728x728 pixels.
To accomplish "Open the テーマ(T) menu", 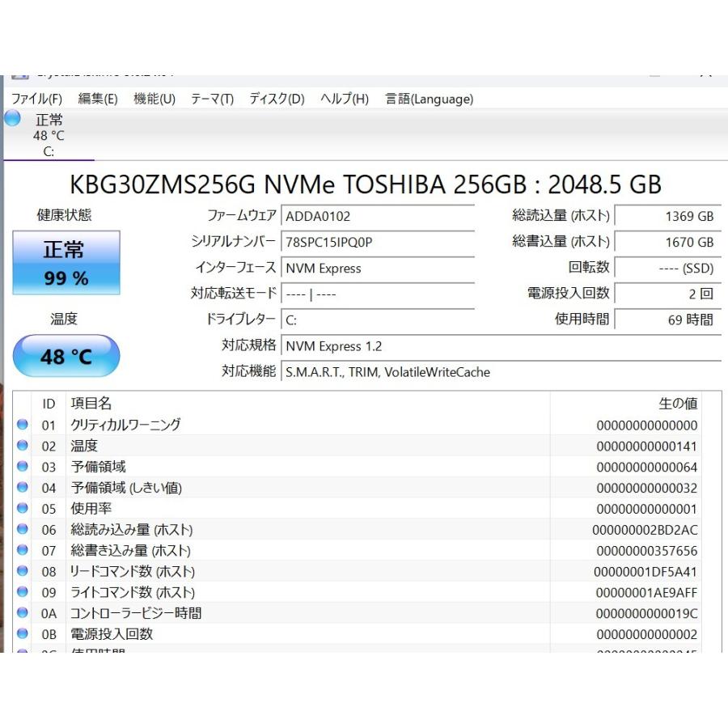I will (212, 99).
